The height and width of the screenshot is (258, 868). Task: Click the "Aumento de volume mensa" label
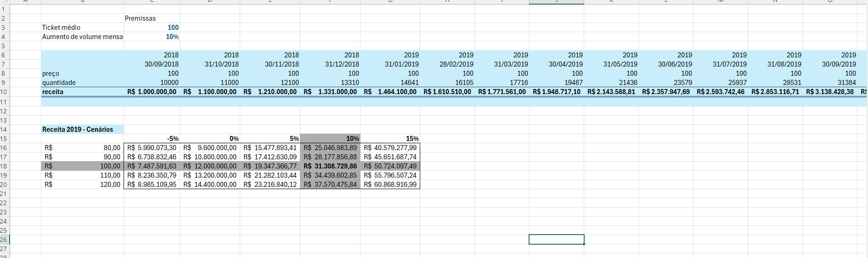pyautogui.click(x=83, y=37)
